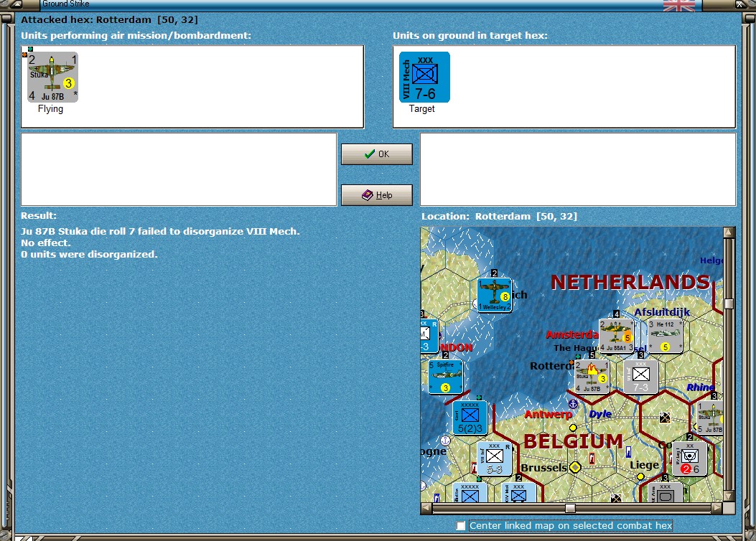Select the flying Ju 87B Stuka unit counter
Screen dimensions: 756x541
click(x=52, y=77)
